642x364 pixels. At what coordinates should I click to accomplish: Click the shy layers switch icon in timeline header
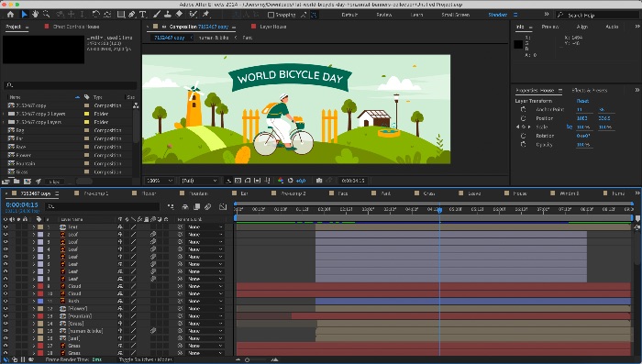point(185,207)
